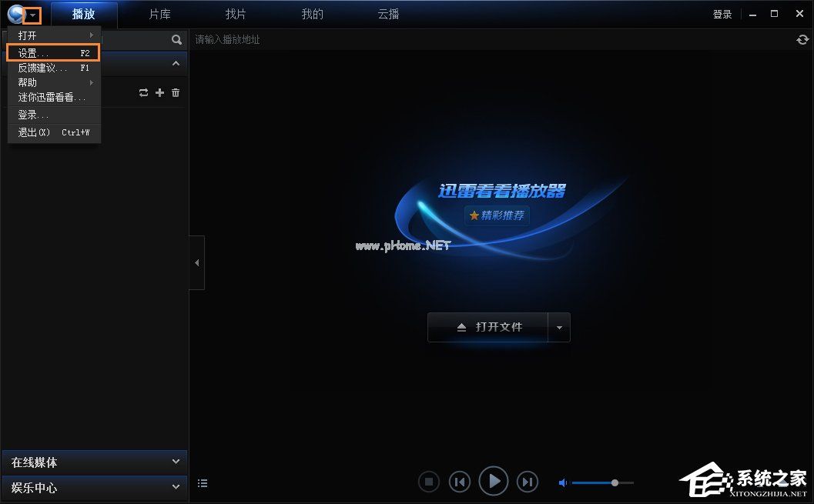The height and width of the screenshot is (504, 814).
Task: Mute audio by clicking the speaker icon
Action: pyautogui.click(x=562, y=482)
